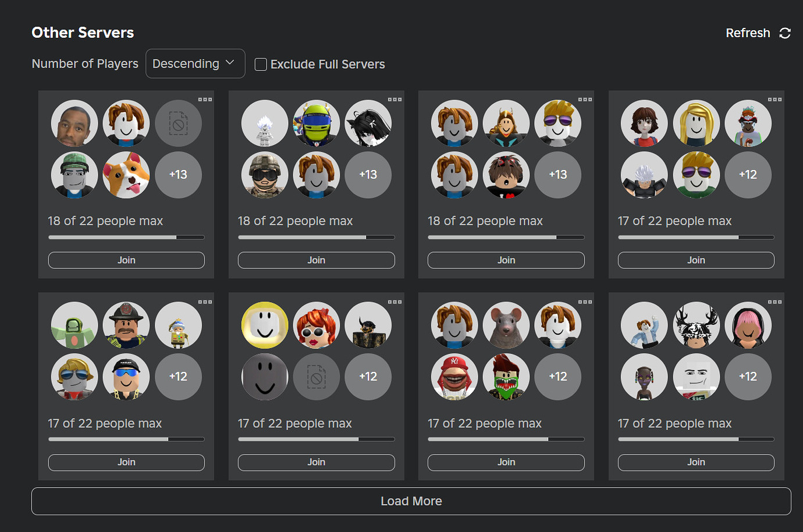Click the rat avatar thumbnail
The height and width of the screenshot is (532, 803).
(506, 325)
